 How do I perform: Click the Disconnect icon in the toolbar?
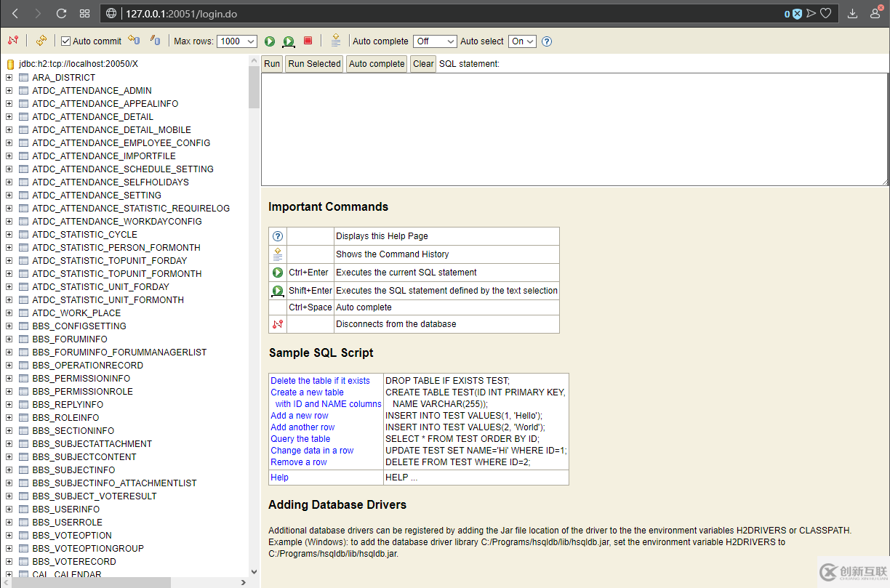point(12,41)
